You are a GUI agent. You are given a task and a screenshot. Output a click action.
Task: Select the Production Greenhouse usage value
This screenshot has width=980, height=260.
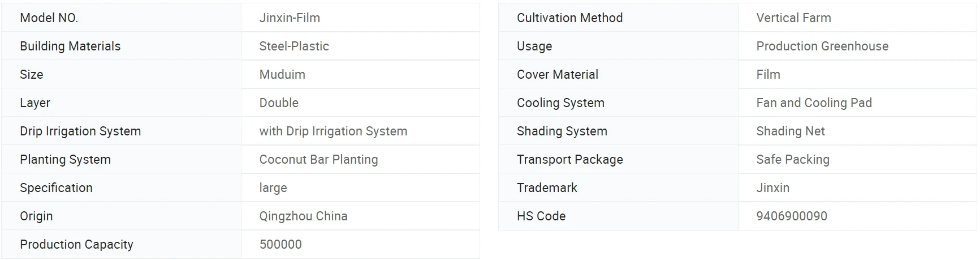click(x=822, y=46)
